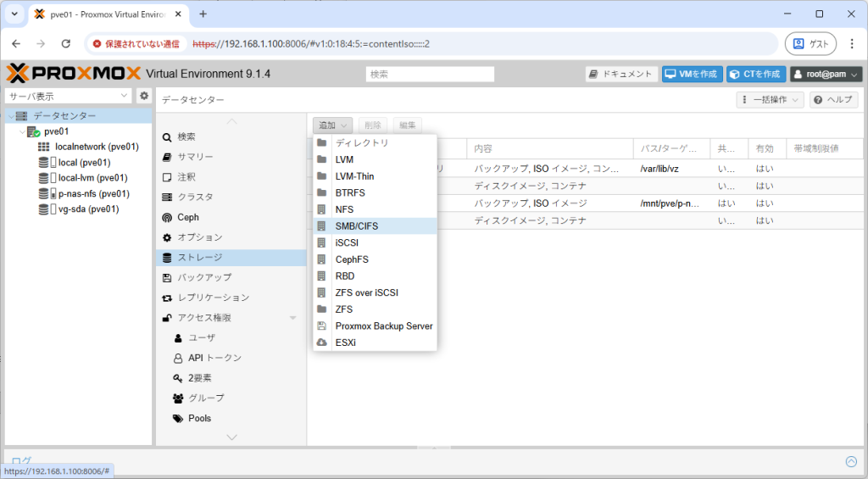This screenshot has width=868, height=479.
Task: Select localnetwork (pve01) in tree
Action: click(97, 147)
